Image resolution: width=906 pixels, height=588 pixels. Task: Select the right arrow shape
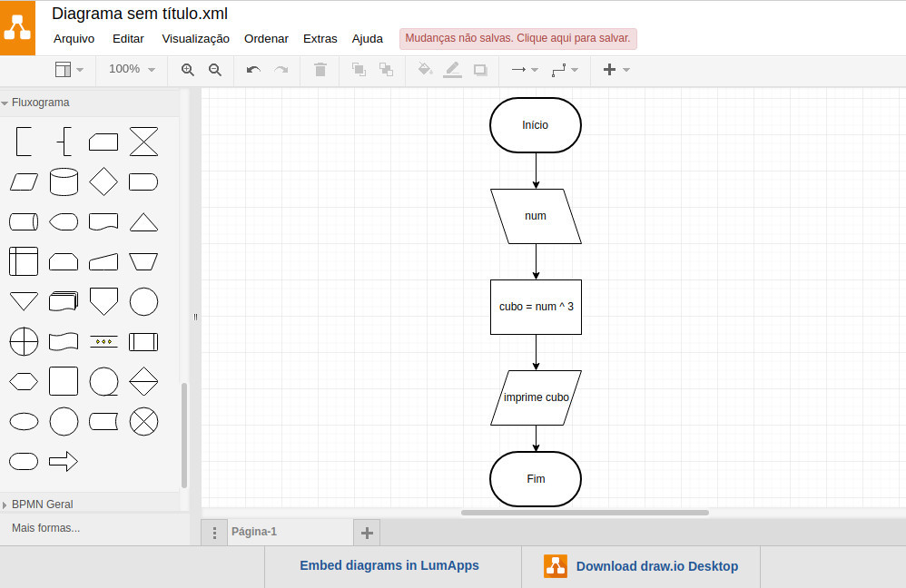tap(64, 462)
